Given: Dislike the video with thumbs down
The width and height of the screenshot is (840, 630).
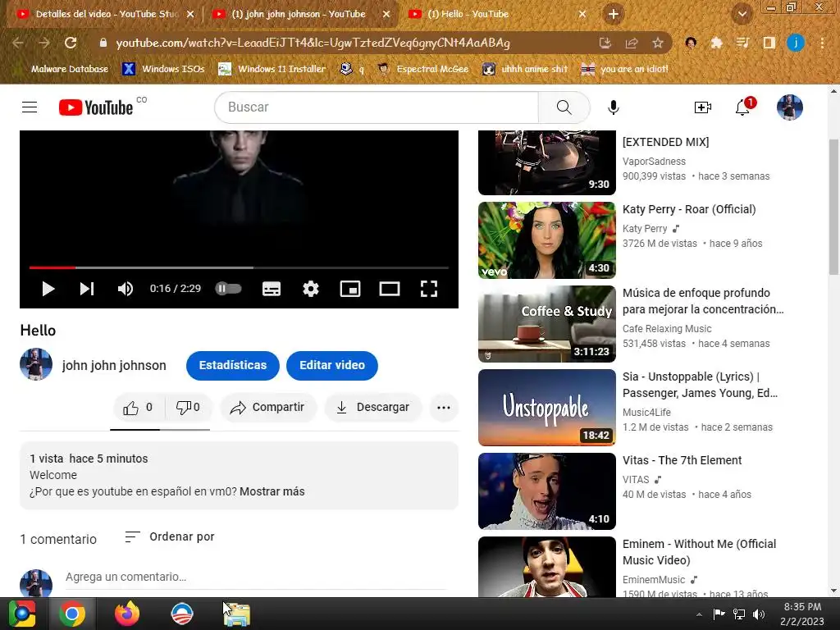Looking at the screenshot, I should tap(189, 408).
